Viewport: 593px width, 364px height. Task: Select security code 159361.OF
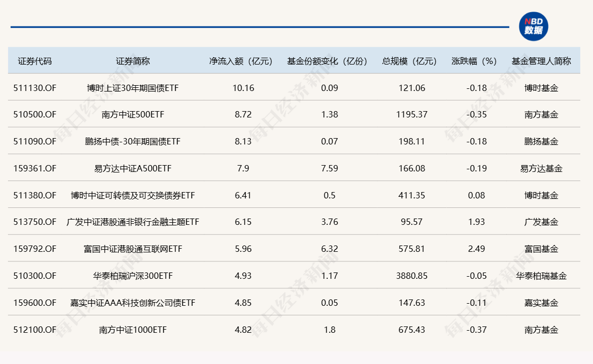click(35, 168)
